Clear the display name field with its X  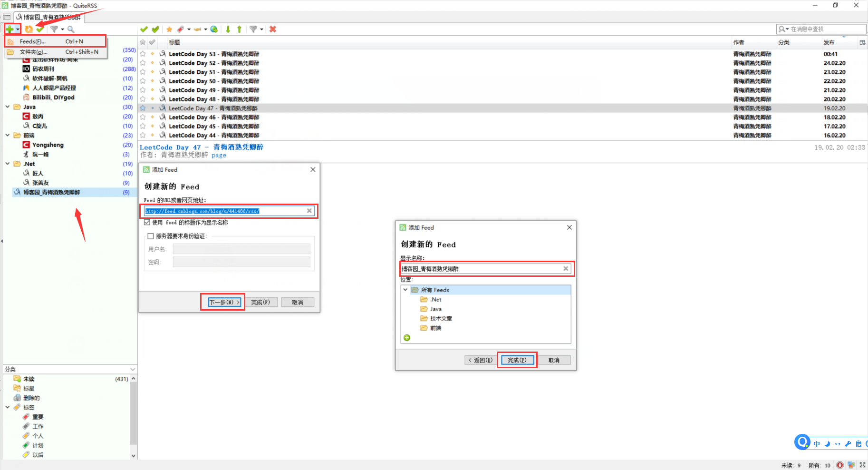566,269
